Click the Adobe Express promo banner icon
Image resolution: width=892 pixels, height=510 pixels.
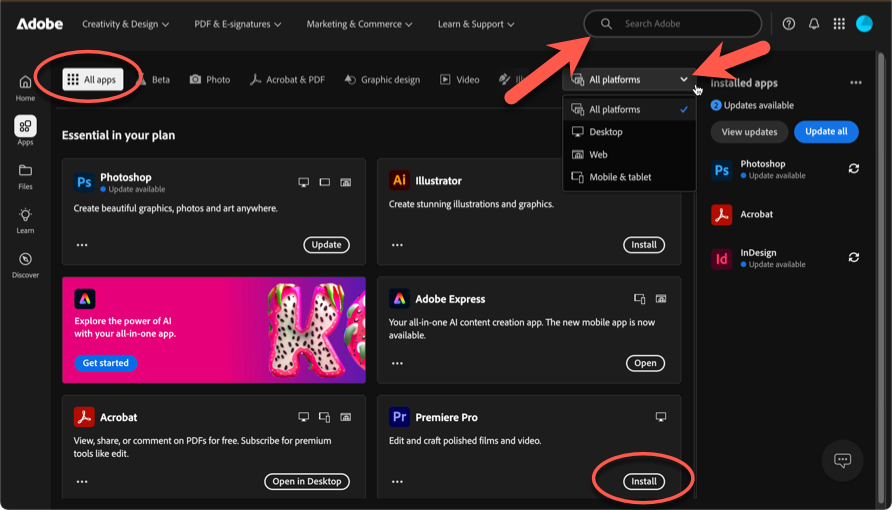point(85,298)
